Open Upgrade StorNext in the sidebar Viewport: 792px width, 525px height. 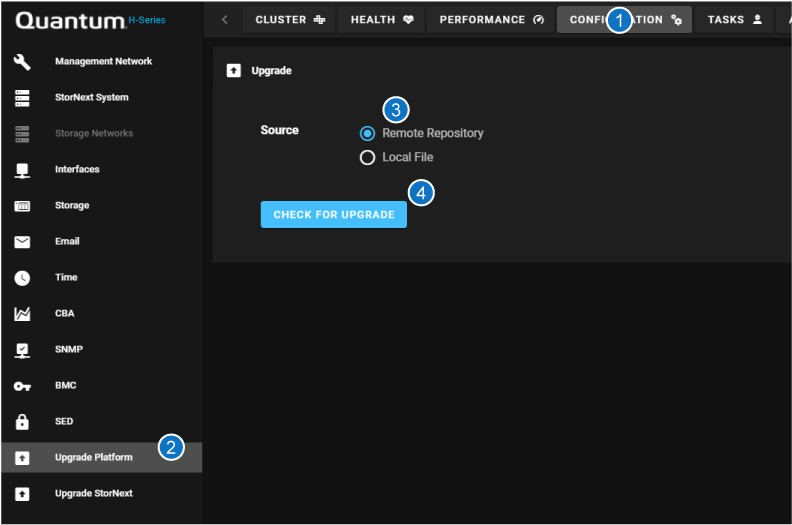tap(93, 494)
